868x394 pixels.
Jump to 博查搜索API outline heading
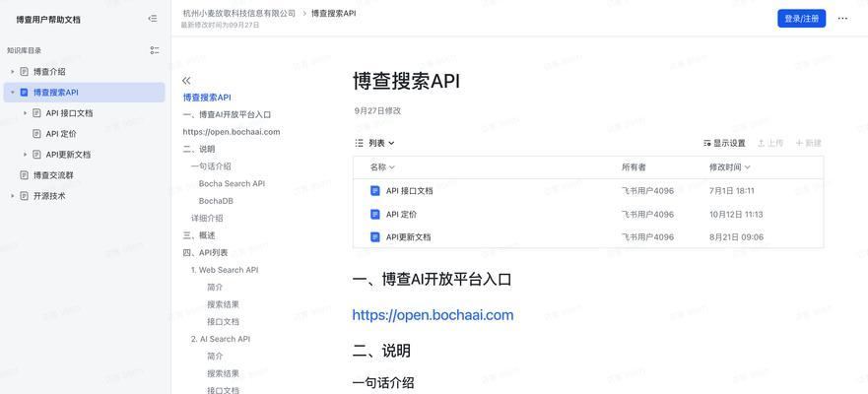click(x=207, y=98)
